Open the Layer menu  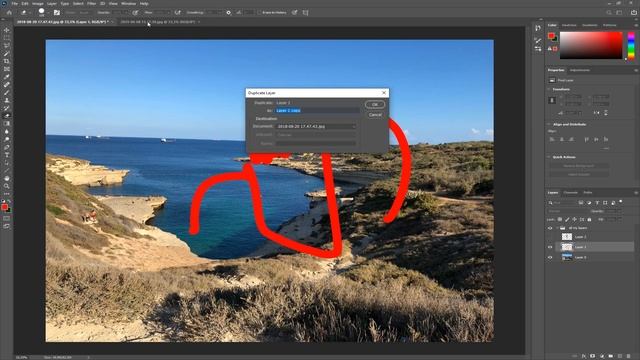tap(52, 4)
